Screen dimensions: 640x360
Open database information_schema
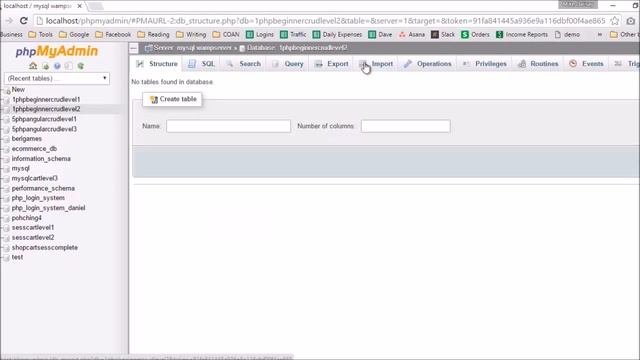(x=41, y=158)
